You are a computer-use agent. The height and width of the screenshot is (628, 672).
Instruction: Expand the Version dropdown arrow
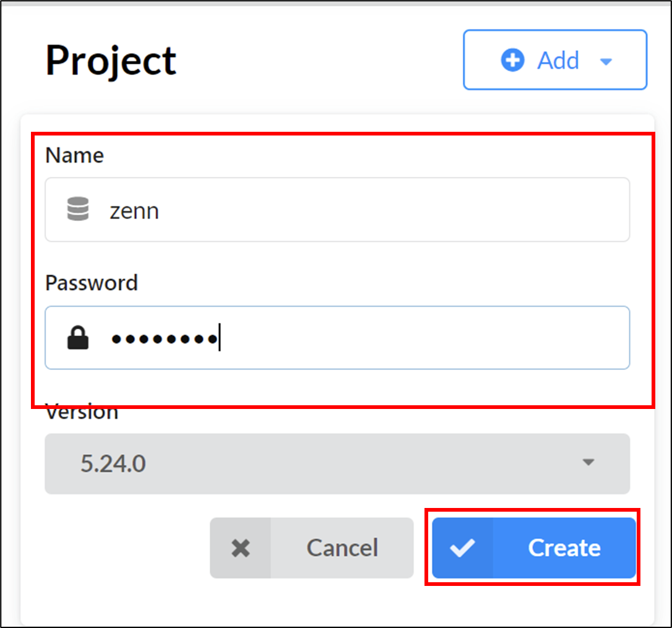[x=588, y=462]
